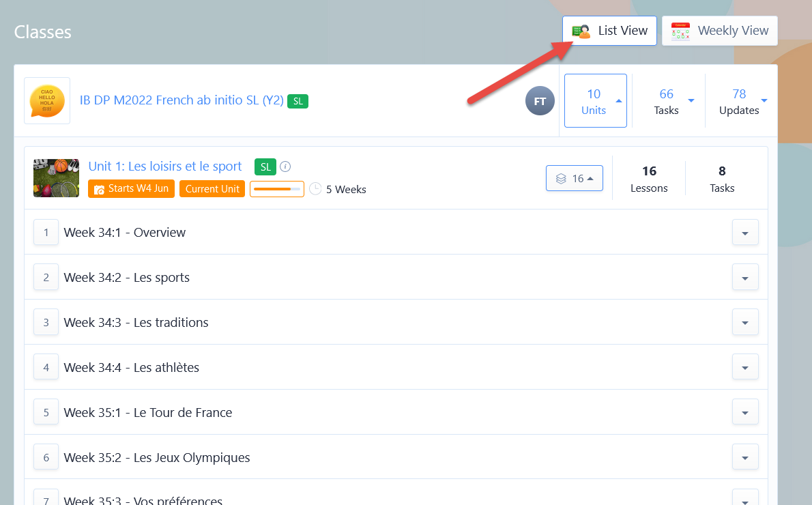Open the Unit 1 sports thumbnail image
Screen dimensions: 812x505
click(57, 178)
